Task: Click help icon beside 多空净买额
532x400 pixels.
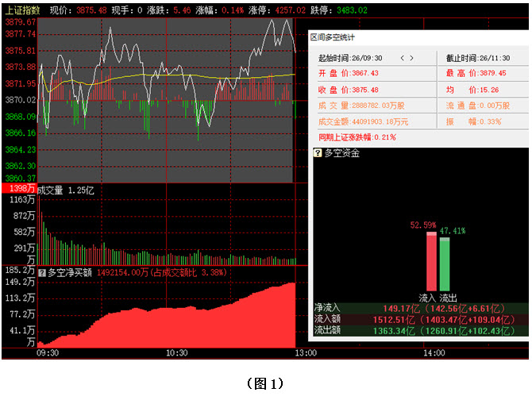Action: coord(43,272)
